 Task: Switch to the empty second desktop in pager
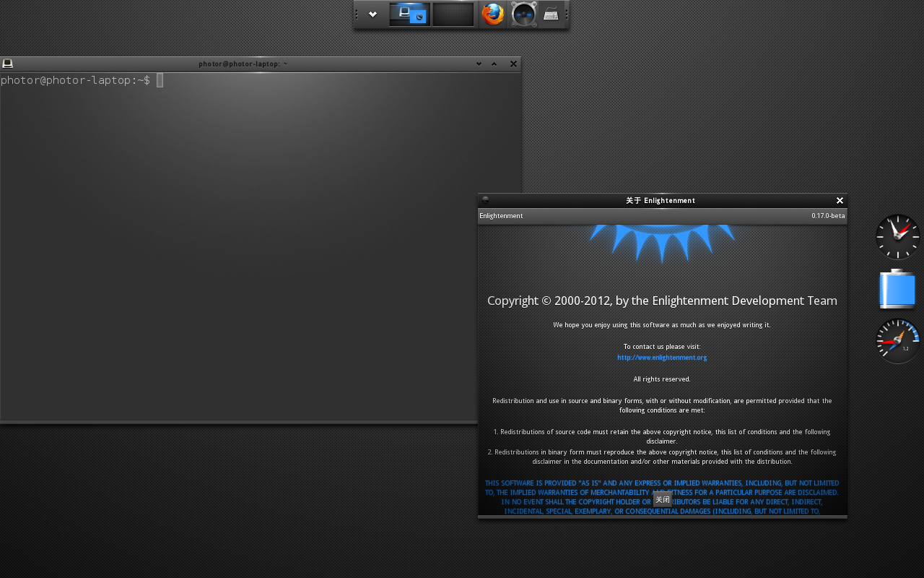453,14
